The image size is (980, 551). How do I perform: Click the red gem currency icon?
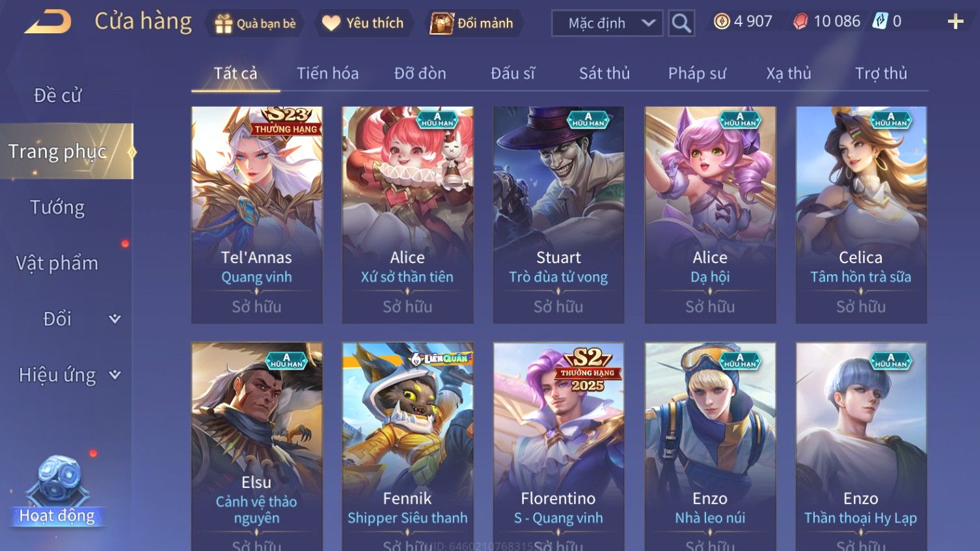pos(800,21)
